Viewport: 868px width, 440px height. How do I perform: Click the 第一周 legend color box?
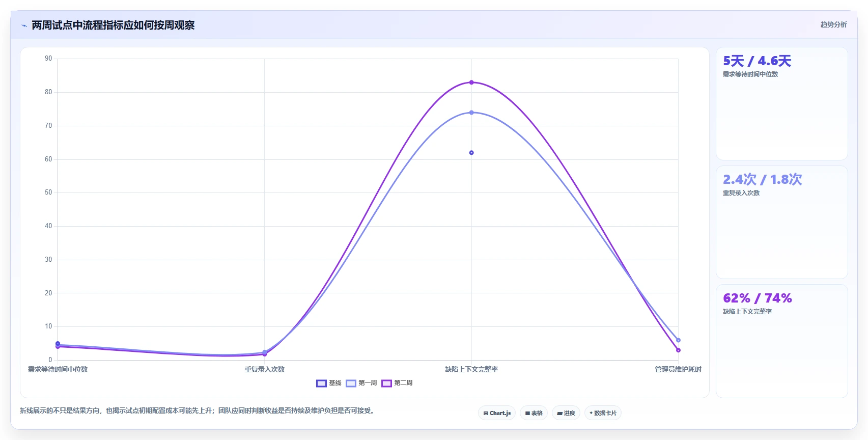pyautogui.click(x=351, y=383)
